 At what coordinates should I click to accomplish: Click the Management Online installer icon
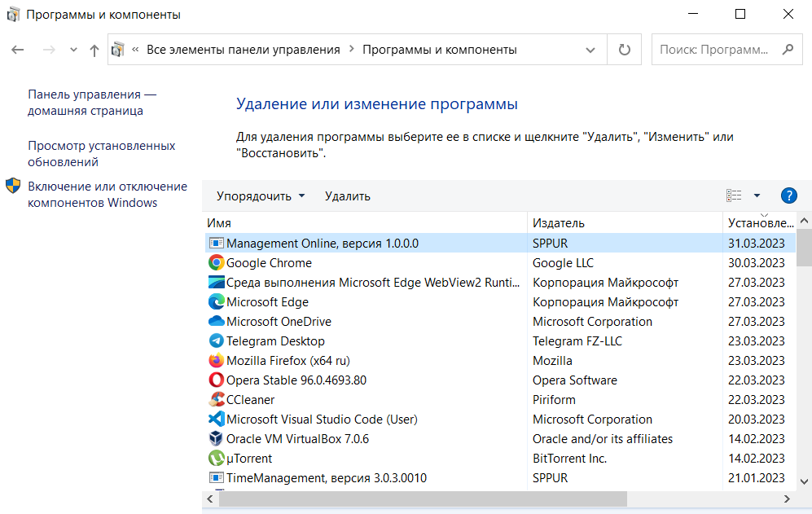216,243
